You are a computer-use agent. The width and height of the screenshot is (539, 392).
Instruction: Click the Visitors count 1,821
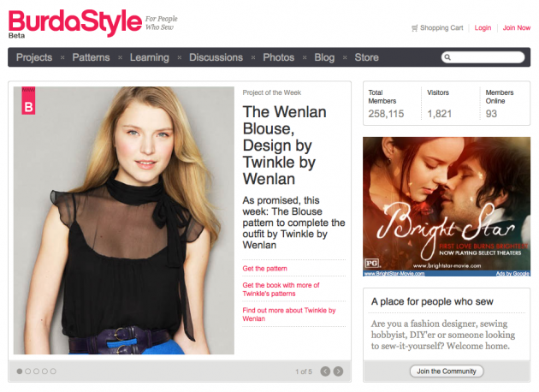(x=439, y=114)
